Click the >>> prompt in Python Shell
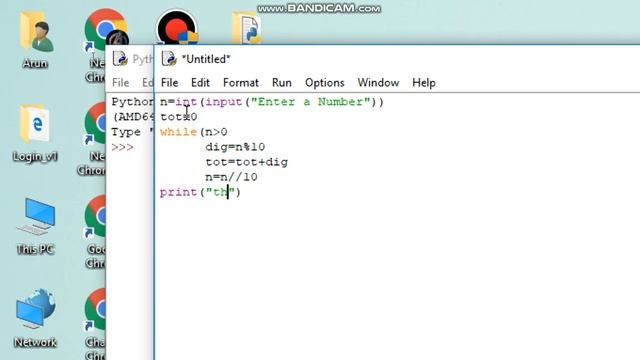Screen dimensions: 640x360 122,147
